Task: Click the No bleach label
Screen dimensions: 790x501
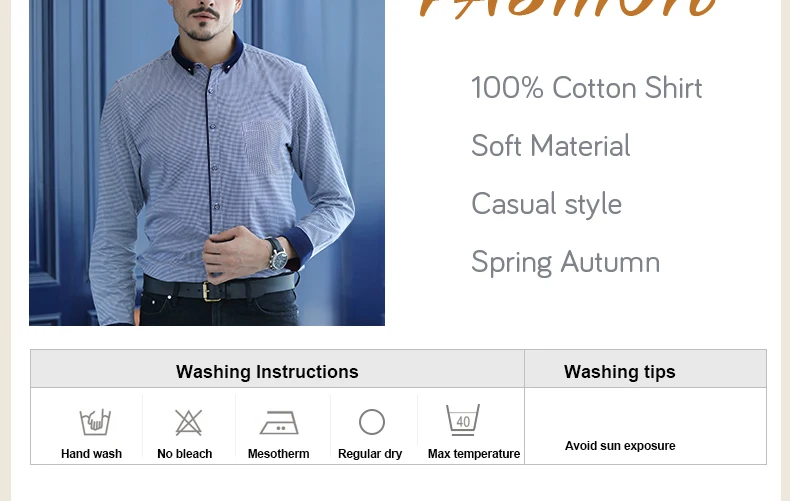Action: [184, 454]
